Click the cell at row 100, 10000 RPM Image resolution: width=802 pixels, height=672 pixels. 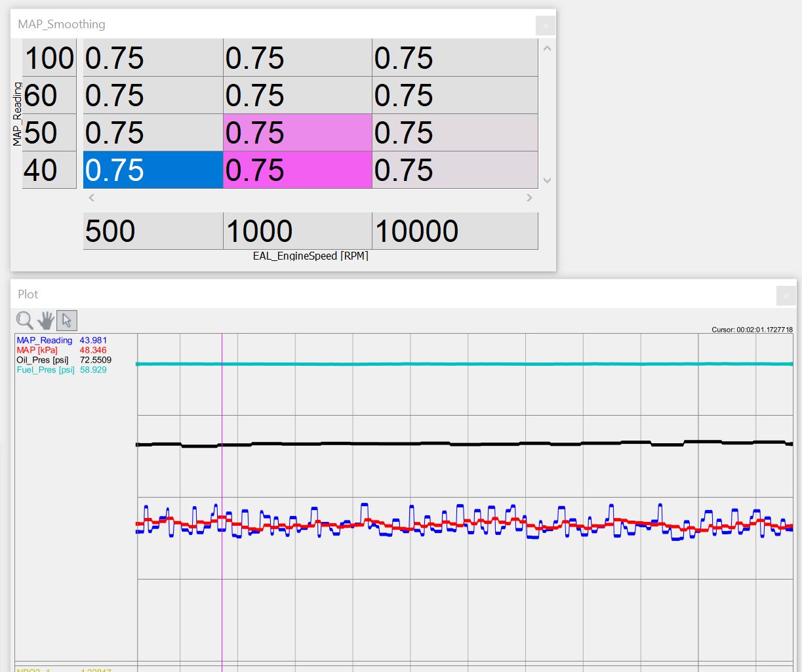[454, 58]
